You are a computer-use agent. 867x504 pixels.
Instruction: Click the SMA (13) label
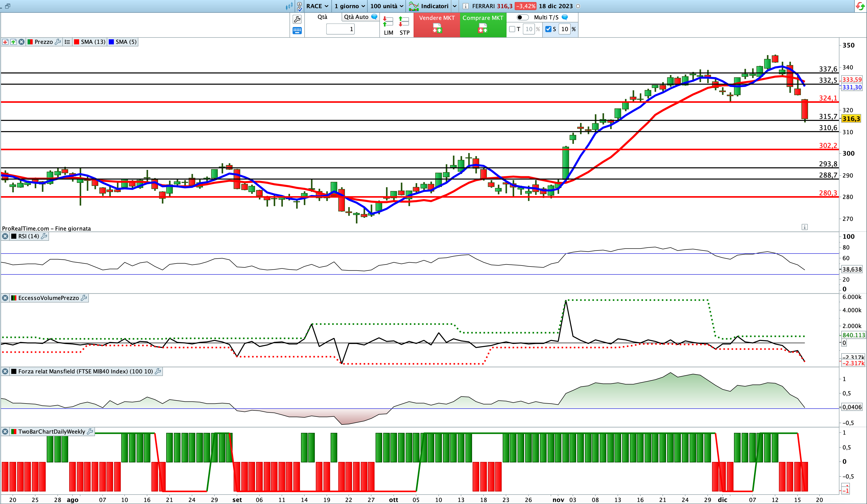[93, 42]
